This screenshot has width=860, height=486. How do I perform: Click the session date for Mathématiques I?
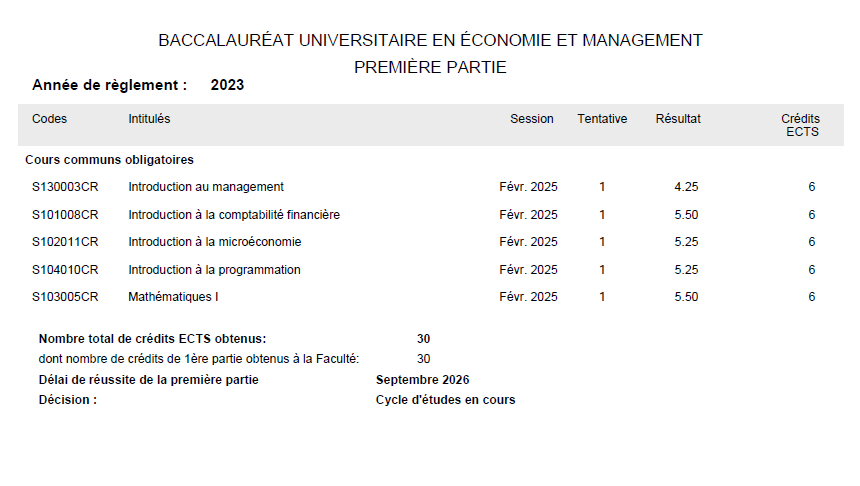coord(528,296)
